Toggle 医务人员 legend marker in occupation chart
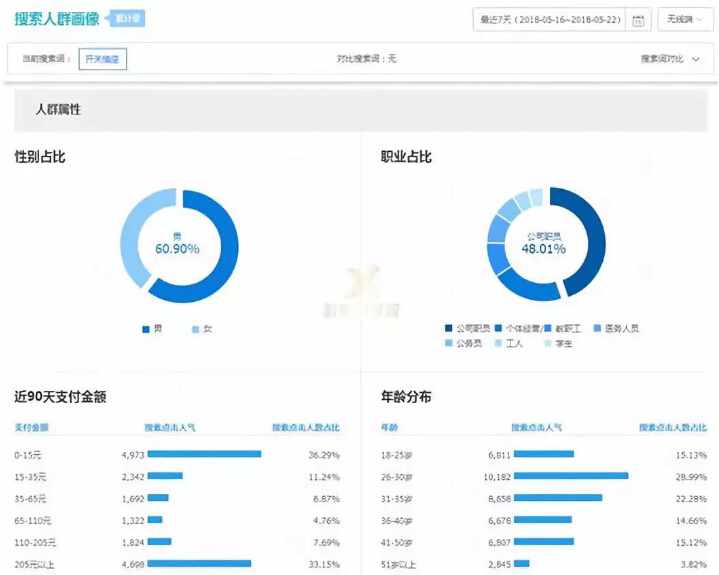Viewport: 719px width, 575px height. [597, 328]
